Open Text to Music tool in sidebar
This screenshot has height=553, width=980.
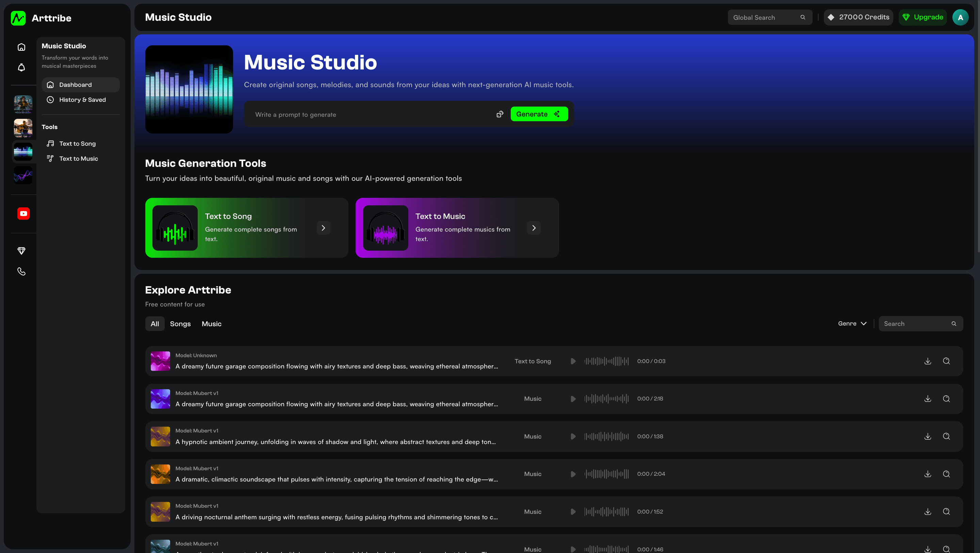click(81, 159)
